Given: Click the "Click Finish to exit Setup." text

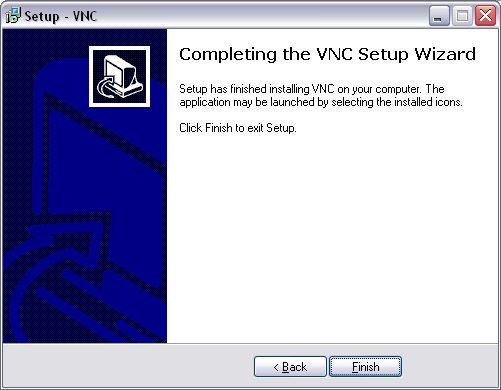Looking at the screenshot, I should (x=238, y=128).
